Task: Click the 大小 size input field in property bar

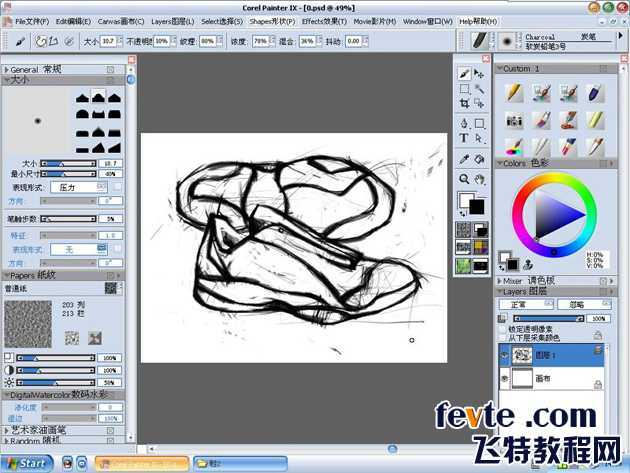Action: pos(108,41)
